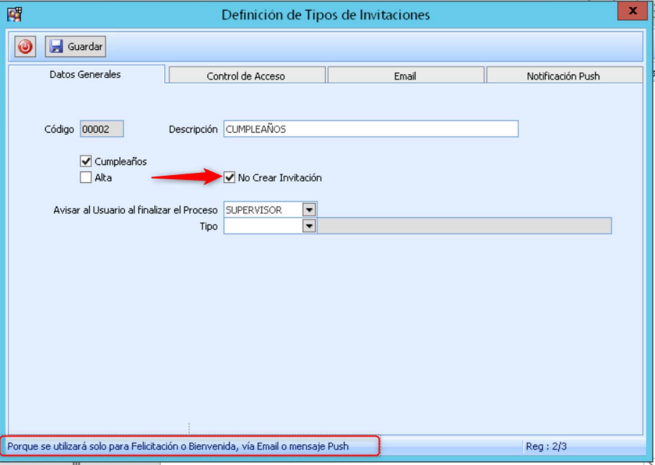The image size is (655, 465).
Task: Click the Código field showing 00002
Action: pos(102,129)
